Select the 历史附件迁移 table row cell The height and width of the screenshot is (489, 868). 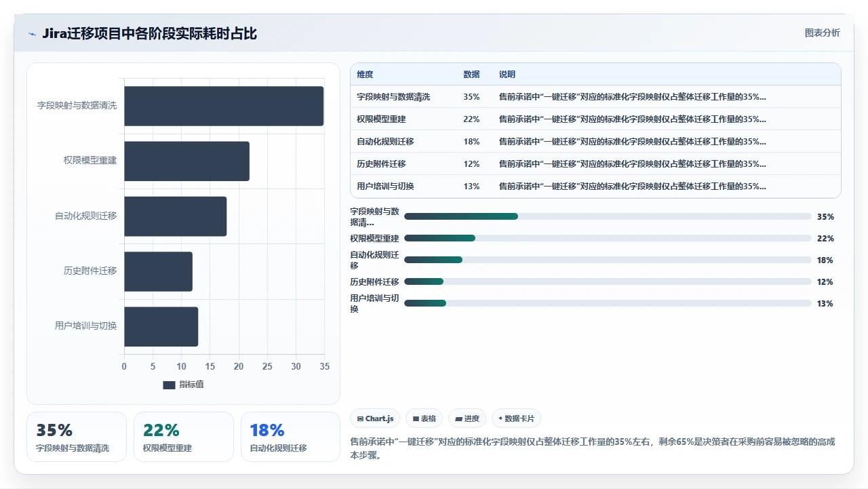381,164
